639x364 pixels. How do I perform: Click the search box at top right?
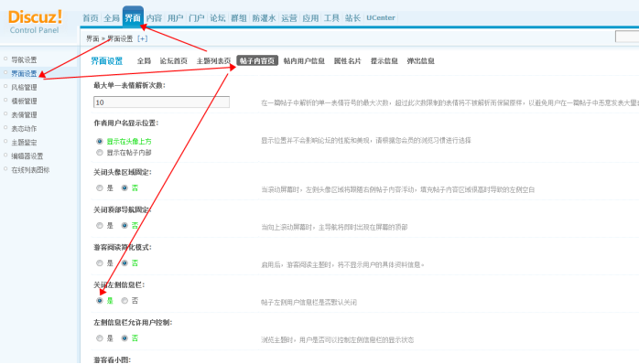tap(627, 37)
